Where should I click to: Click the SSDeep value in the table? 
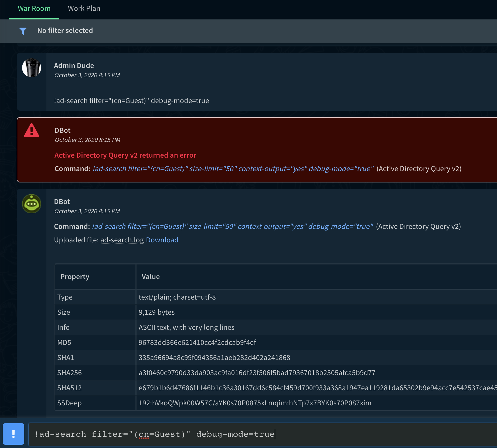255,403
